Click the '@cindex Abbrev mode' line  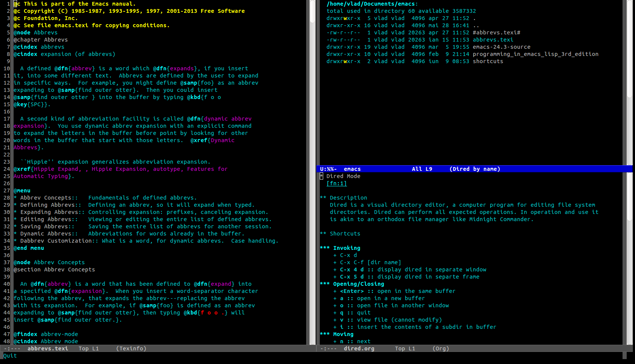tap(46, 341)
